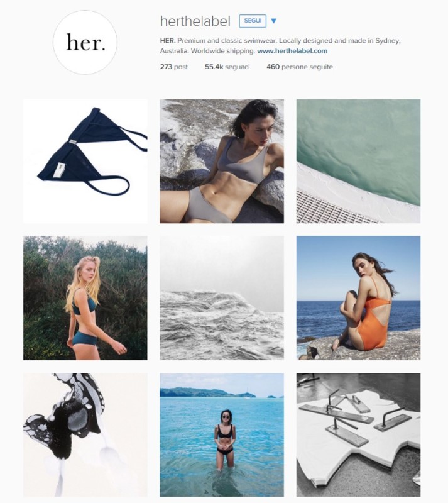Open the black and white waves photo

click(x=222, y=297)
